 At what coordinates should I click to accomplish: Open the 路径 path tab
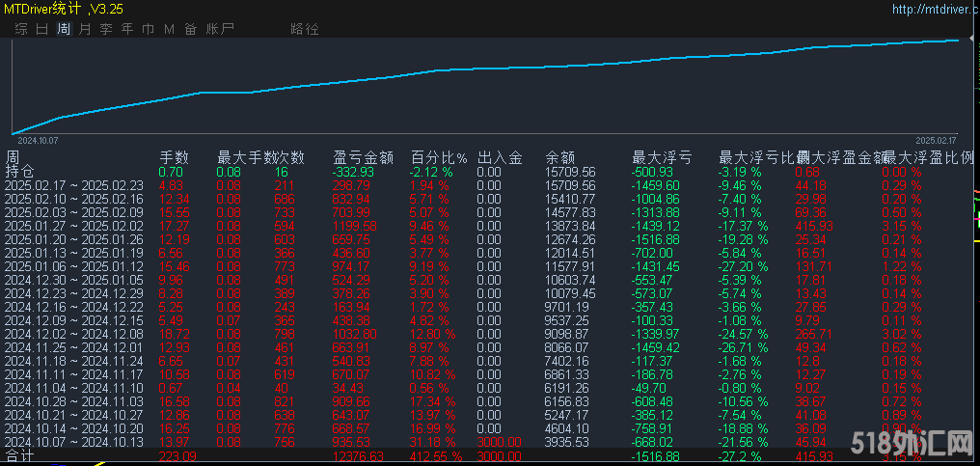tap(305, 29)
